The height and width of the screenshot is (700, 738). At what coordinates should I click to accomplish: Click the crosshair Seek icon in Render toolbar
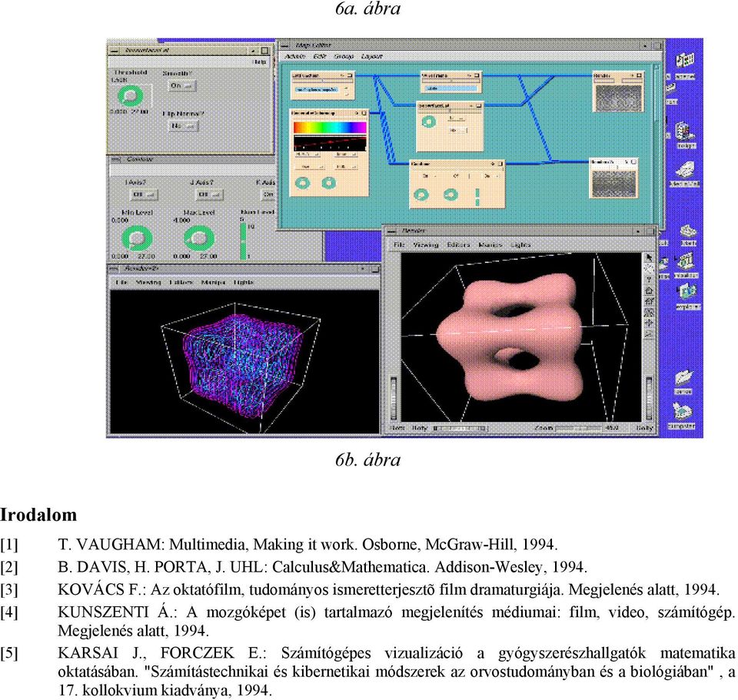[649, 323]
